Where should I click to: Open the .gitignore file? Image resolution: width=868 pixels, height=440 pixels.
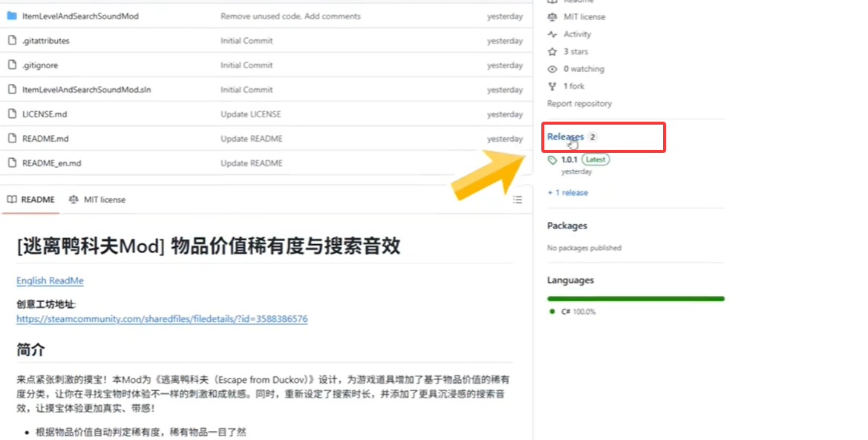tap(40, 65)
